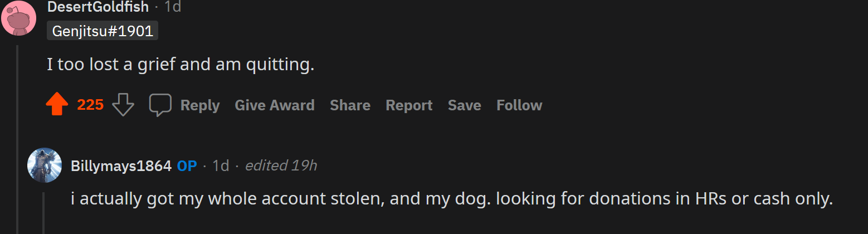Image resolution: width=868 pixels, height=234 pixels.
Task: Open DesertGoldfish's username link
Action: coord(98,7)
